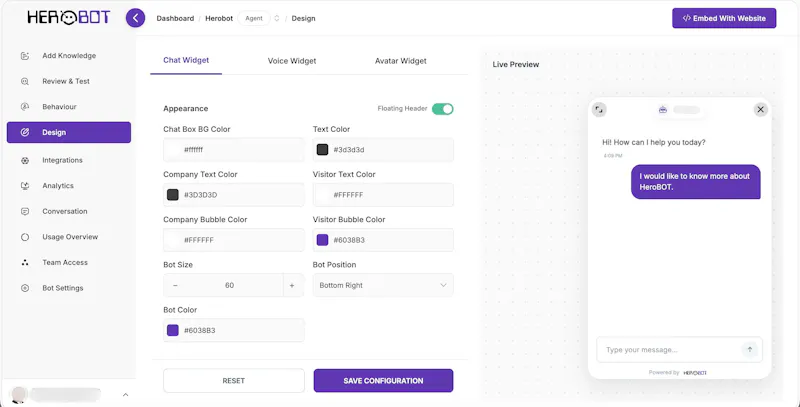The height and width of the screenshot is (407, 800).
Task: Click the Add Knowledge sidebar icon
Action: (x=24, y=56)
